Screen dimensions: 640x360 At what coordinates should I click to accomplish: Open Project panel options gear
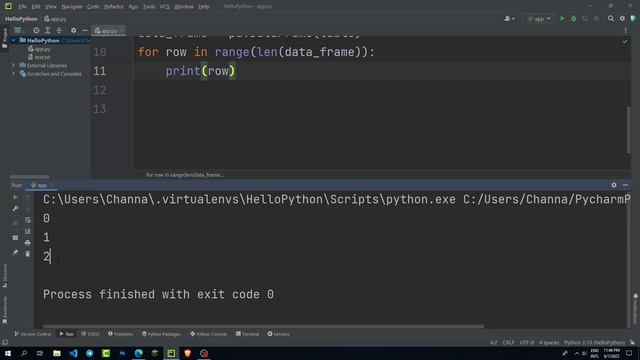pos(73,30)
